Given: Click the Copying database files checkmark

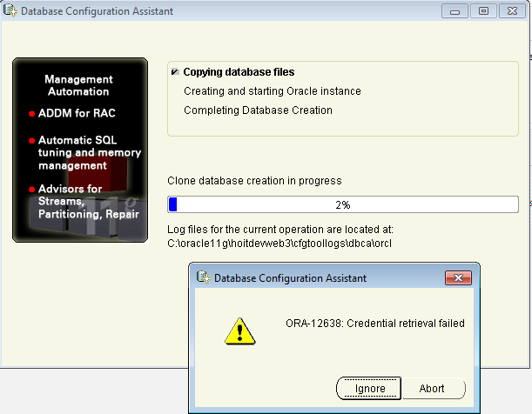Looking at the screenshot, I should click(175, 72).
